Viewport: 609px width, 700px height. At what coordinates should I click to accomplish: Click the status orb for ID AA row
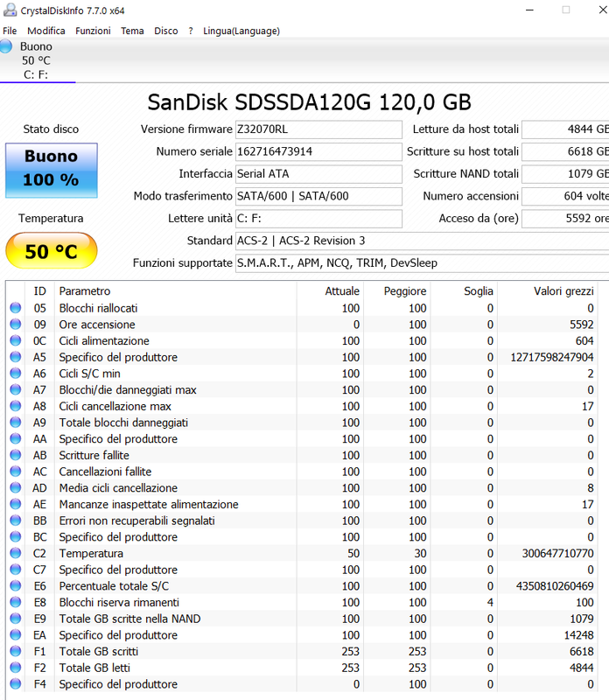click(16, 438)
